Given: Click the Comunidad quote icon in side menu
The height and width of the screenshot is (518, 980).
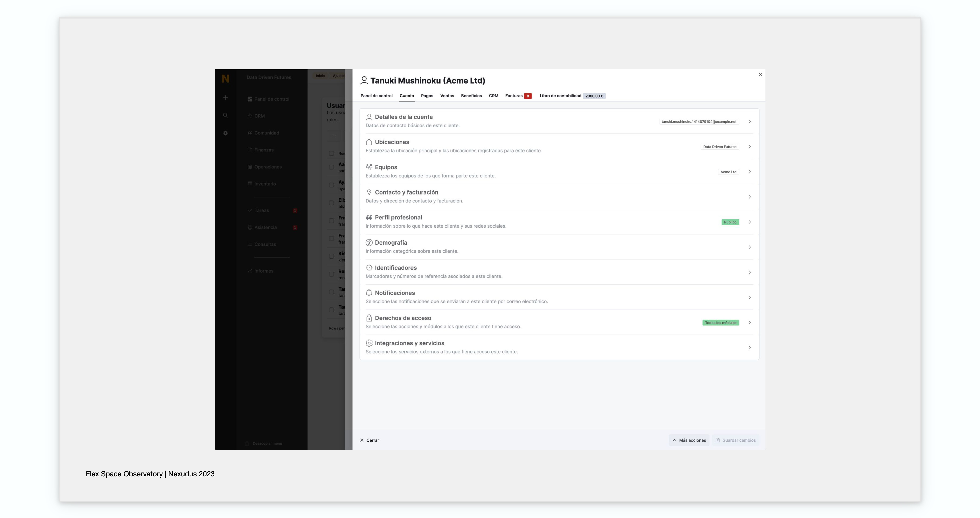Looking at the screenshot, I should (250, 133).
